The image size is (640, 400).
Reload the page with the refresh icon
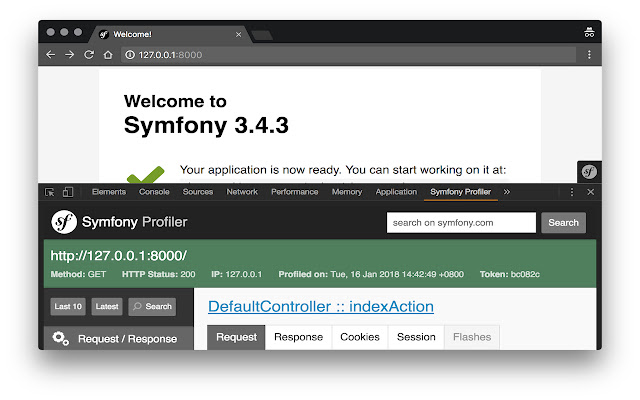89,55
